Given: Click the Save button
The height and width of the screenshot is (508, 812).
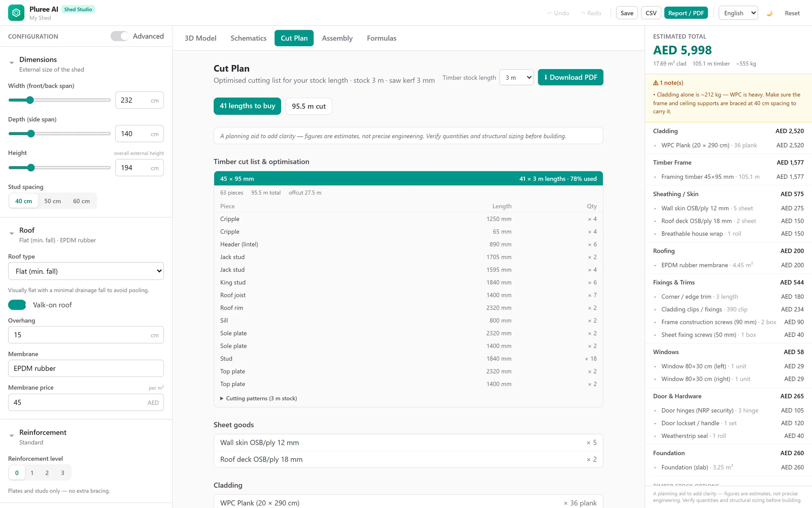Looking at the screenshot, I should tap(627, 13).
